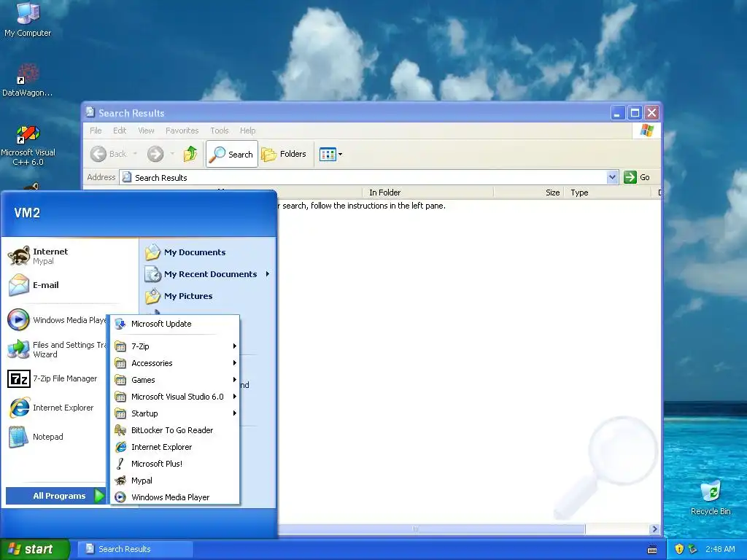Open the Edit menu

point(120,131)
